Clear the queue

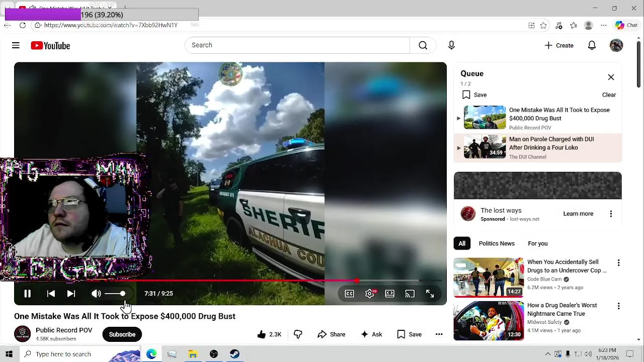[x=609, y=95]
